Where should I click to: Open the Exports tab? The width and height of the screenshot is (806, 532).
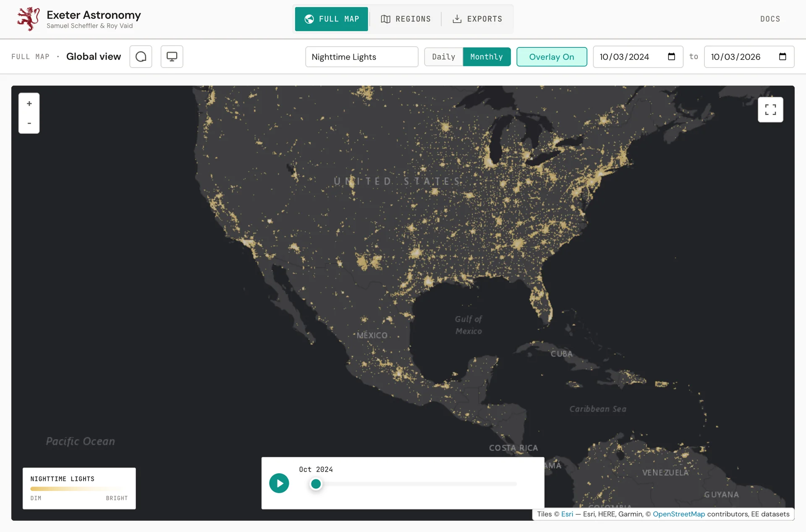click(477, 19)
